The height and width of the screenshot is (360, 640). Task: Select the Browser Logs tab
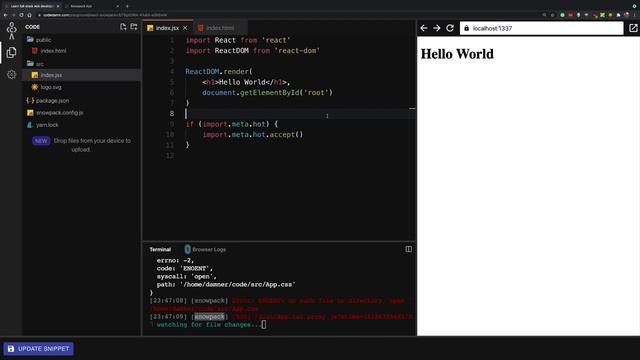point(205,249)
